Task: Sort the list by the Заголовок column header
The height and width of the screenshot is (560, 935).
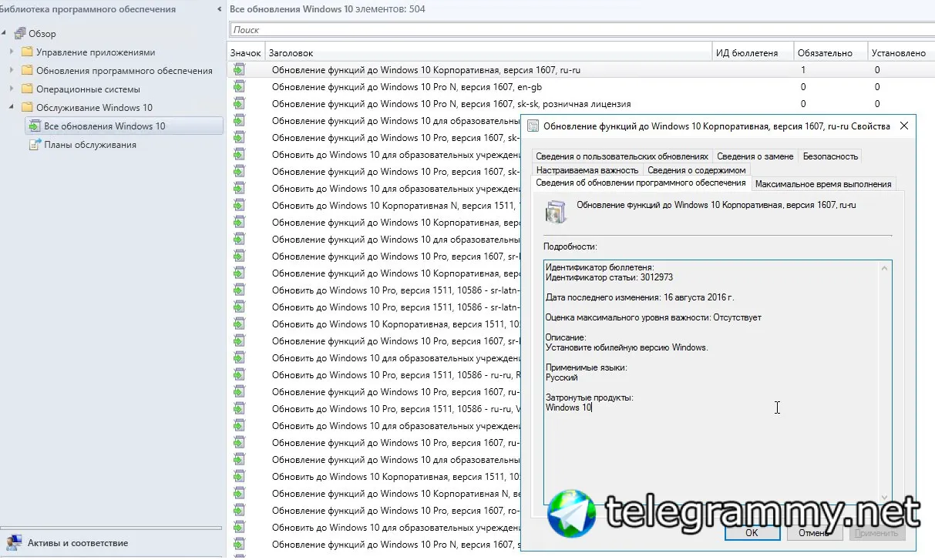Action: click(488, 53)
